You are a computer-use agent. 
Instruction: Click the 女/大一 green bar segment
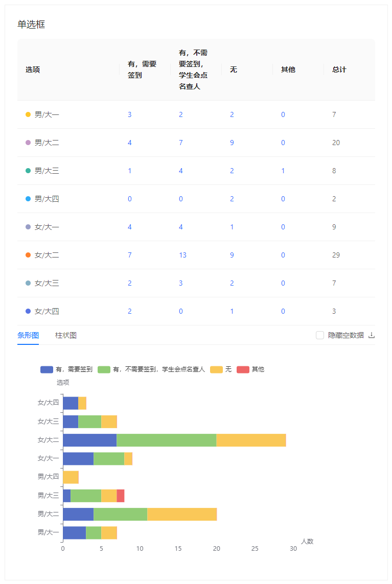click(x=109, y=459)
